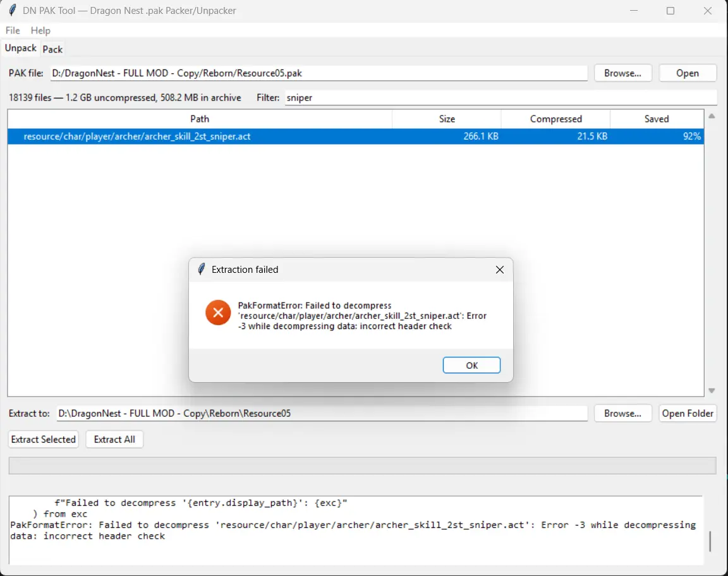Maximize the DN PAK Tool window
The height and width of the screenshot is (576, 728).
[x=670, y=10]
